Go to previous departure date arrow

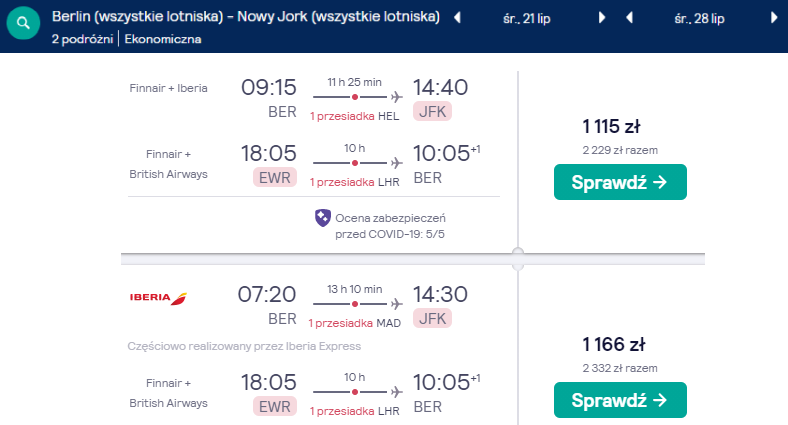[x=457, y=18]
